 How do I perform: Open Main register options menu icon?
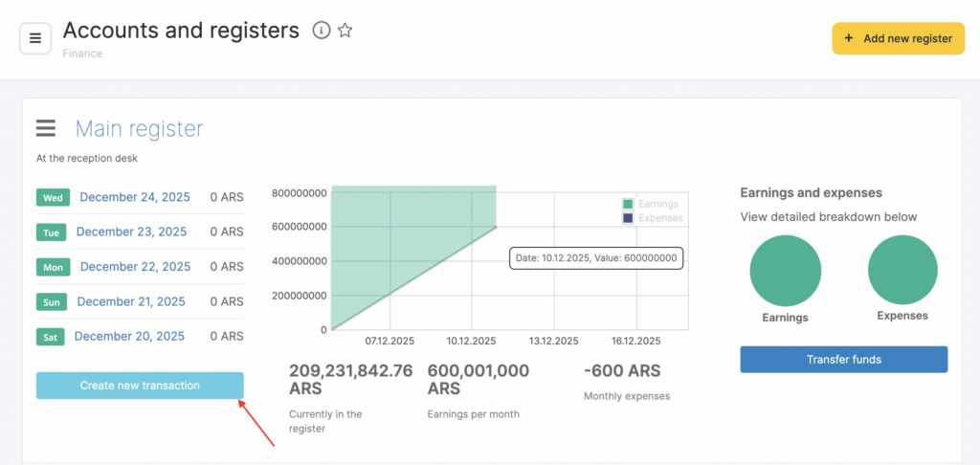pyautogui.click(x=46, y=128)
